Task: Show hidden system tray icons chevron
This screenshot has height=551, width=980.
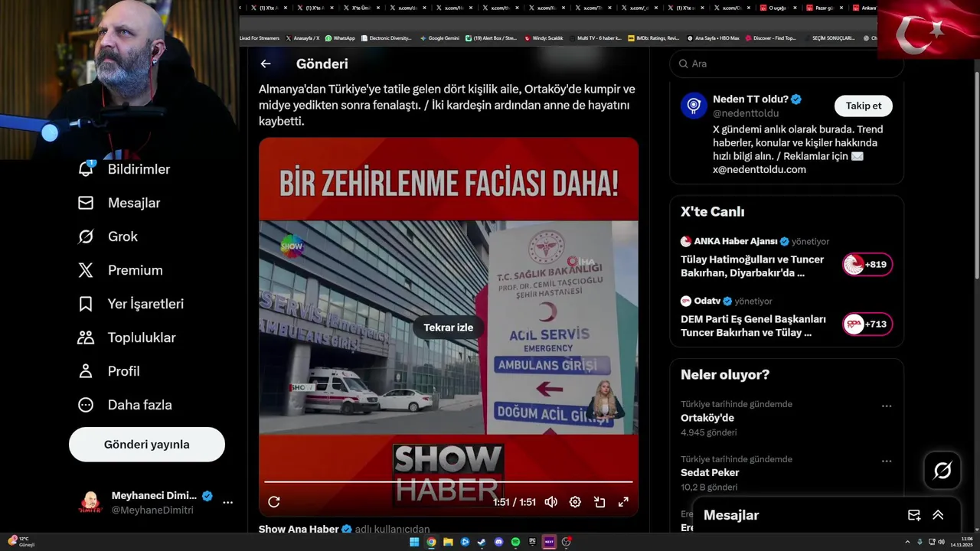Action: point(907,542)
